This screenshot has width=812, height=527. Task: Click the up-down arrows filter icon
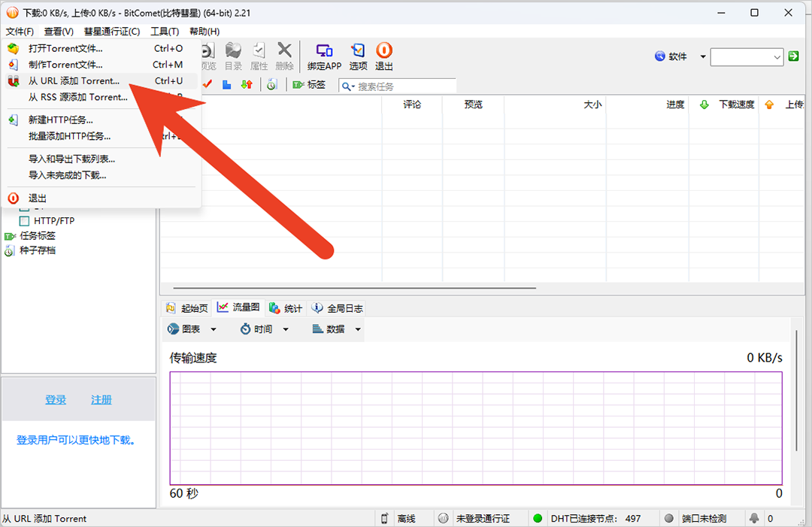click(x=247, y=84)
